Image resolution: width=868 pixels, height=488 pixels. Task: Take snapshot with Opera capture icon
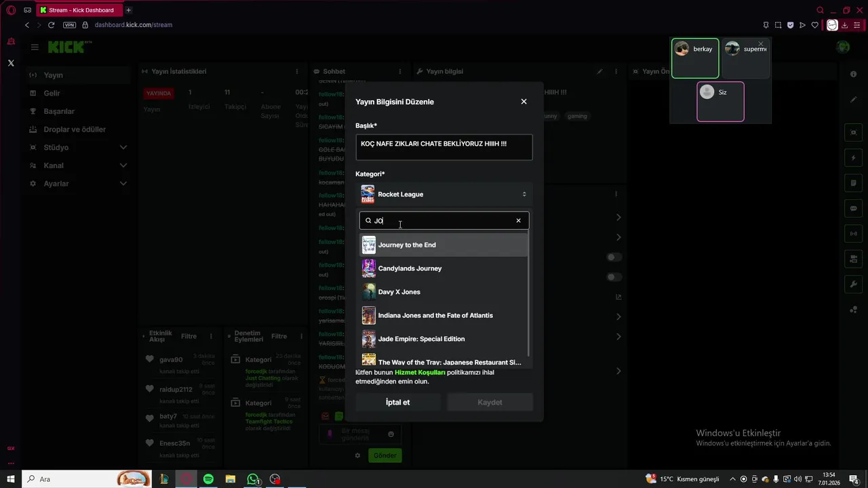[x=778, y=25]
